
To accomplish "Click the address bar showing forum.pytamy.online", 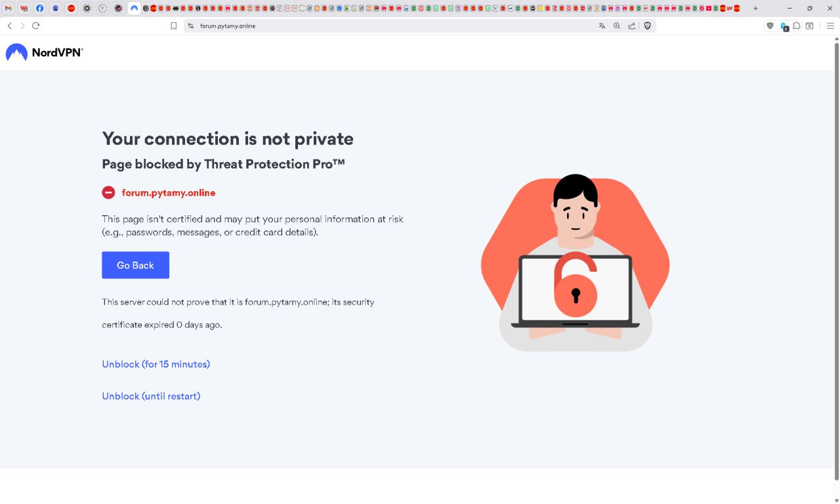I will coord(394,26).
